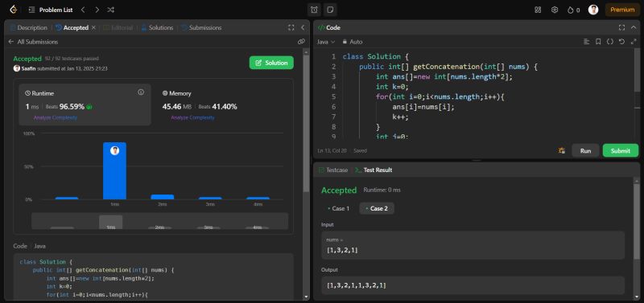Viewport: 644px width, 303px height.
Task: View the streak fire counter
Action: [x=573, y=10]
